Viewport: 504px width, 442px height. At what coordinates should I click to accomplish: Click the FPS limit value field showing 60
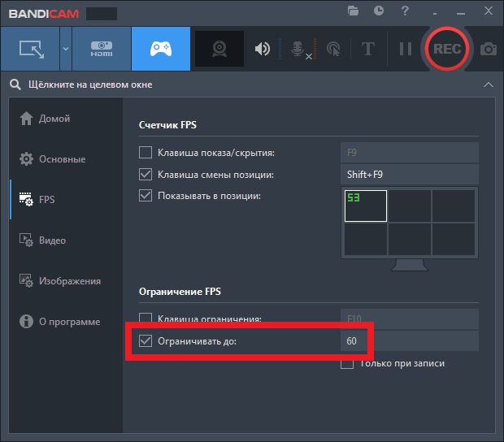(x=408, y=341)
